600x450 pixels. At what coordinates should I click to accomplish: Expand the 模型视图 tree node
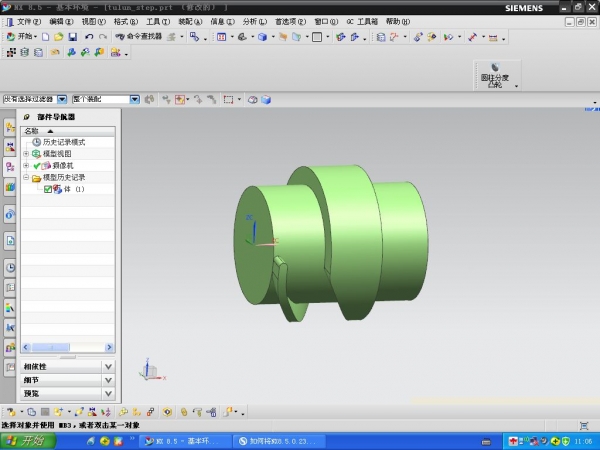(26, 154)
